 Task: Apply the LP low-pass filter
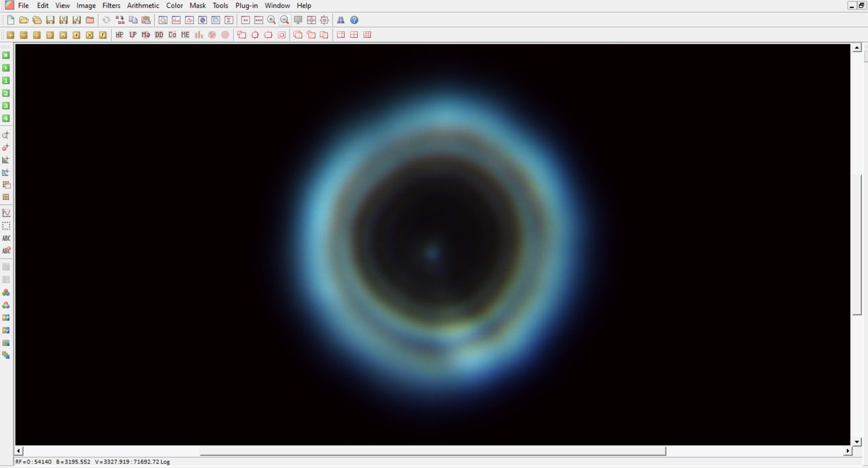pyautogui.click(x=133, y=35)
